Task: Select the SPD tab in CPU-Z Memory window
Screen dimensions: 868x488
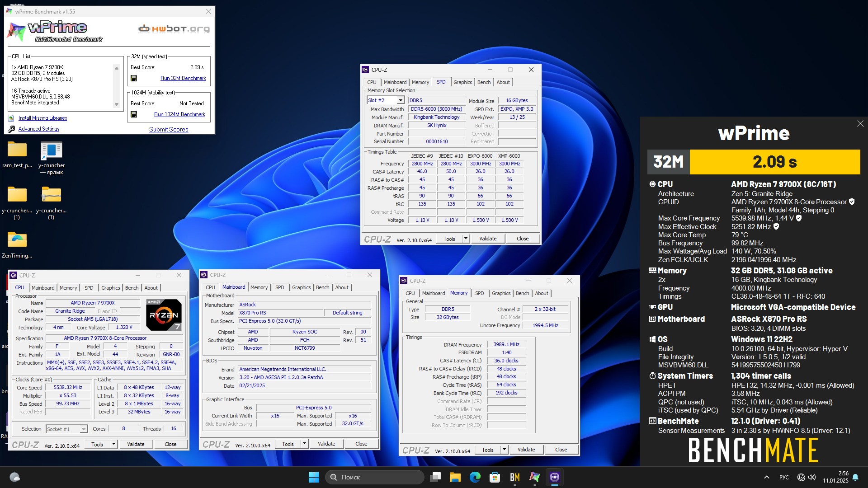Action: [x=479, y=293]
